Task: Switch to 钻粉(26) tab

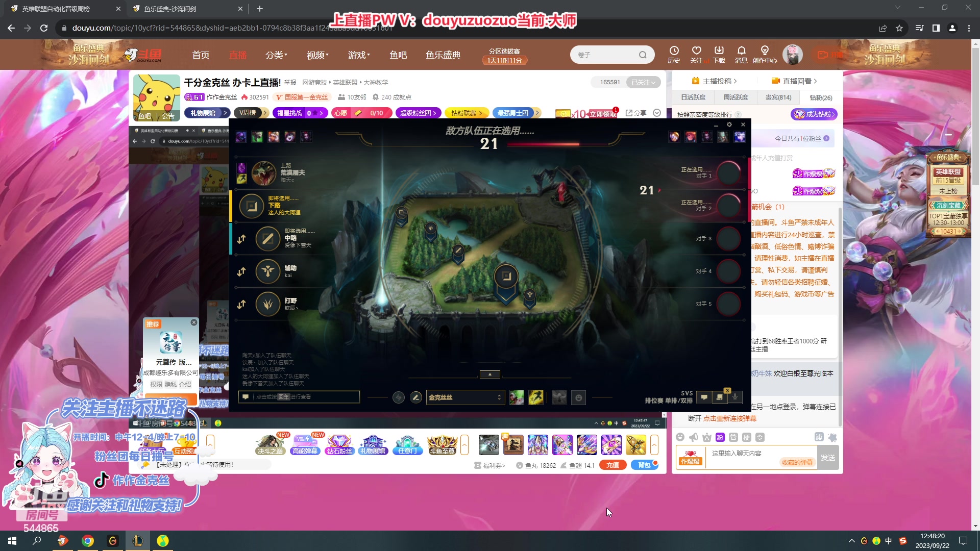Action: pyautogui.click(x=821, y=97)
